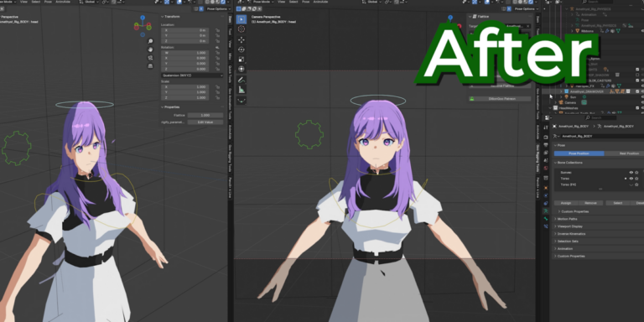The height and width of the screenshot is (322, 644).
Task: Toggle solo star for Torso collection
Action: [x=636, y=179]
